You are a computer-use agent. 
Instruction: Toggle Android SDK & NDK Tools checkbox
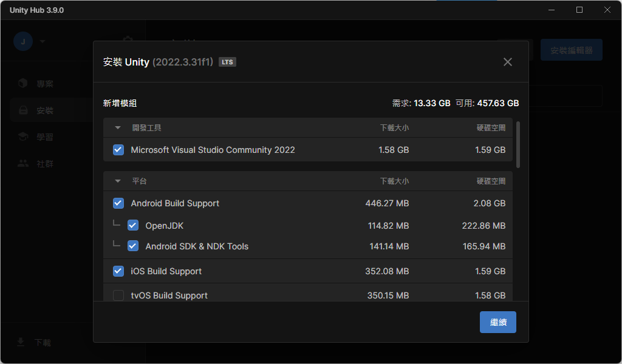pyautogui.click(x=133, y=246)
